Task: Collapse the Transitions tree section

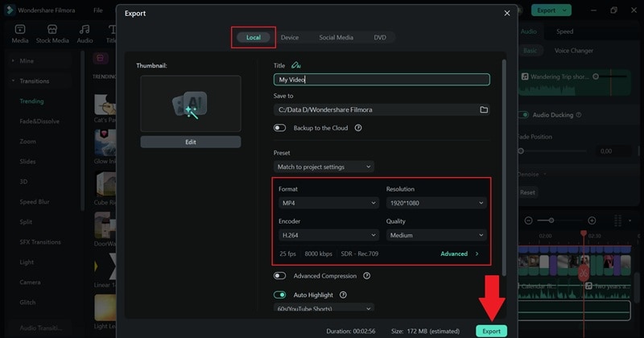Action: click(x=13, y=81)
